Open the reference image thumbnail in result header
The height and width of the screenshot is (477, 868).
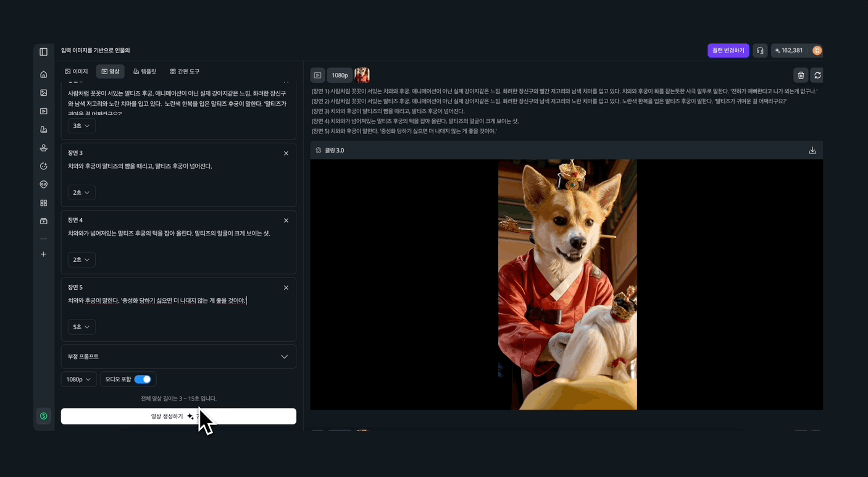[362, 75]
